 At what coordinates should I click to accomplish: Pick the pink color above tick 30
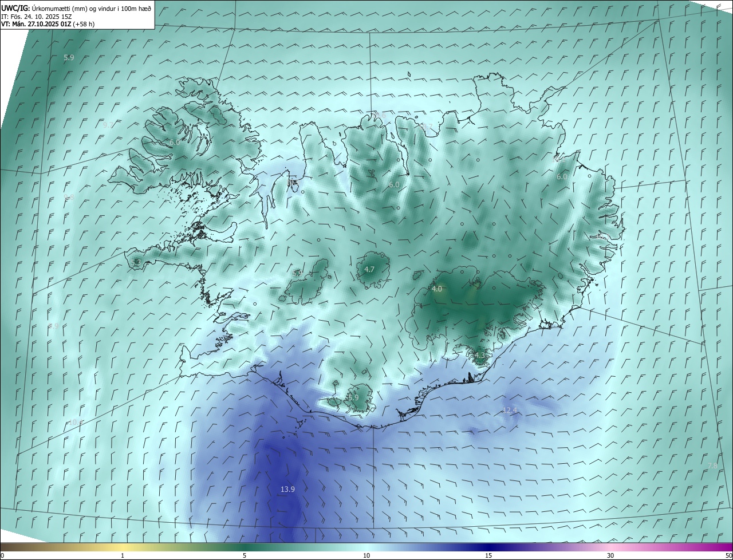click(610, 547)
